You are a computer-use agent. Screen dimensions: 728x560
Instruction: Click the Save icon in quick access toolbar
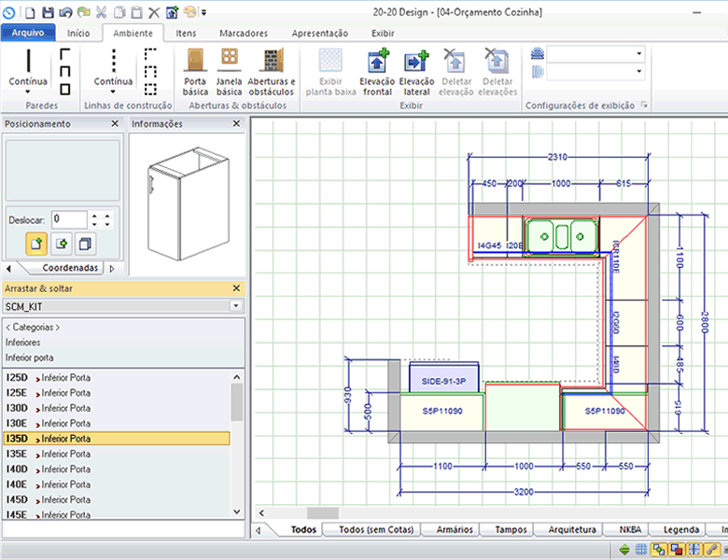[x=48, y=13]
